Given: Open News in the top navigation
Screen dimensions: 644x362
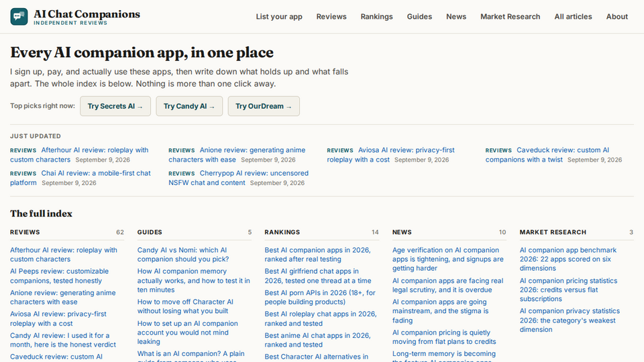Looking at the screenshot, I should (x=456, y=17).
